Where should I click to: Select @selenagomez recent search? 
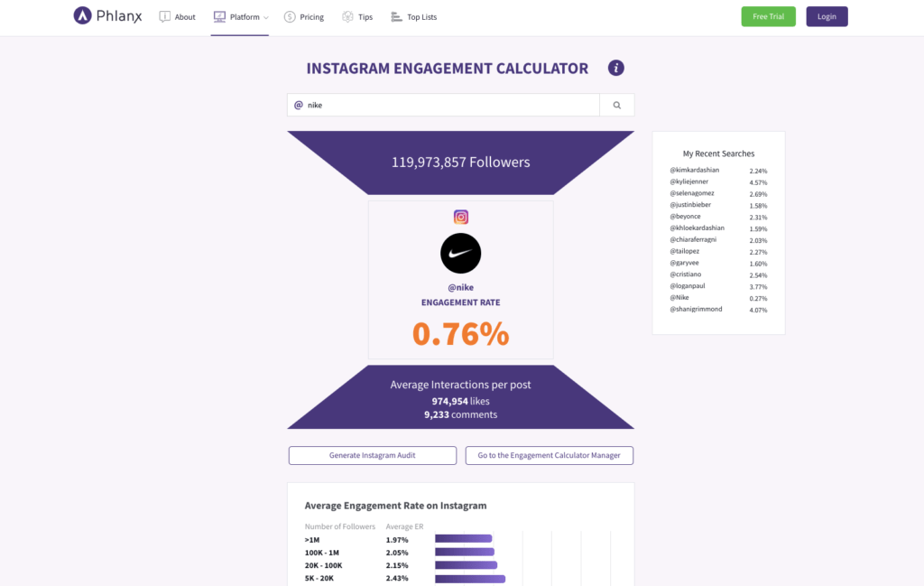pos(692,193)
